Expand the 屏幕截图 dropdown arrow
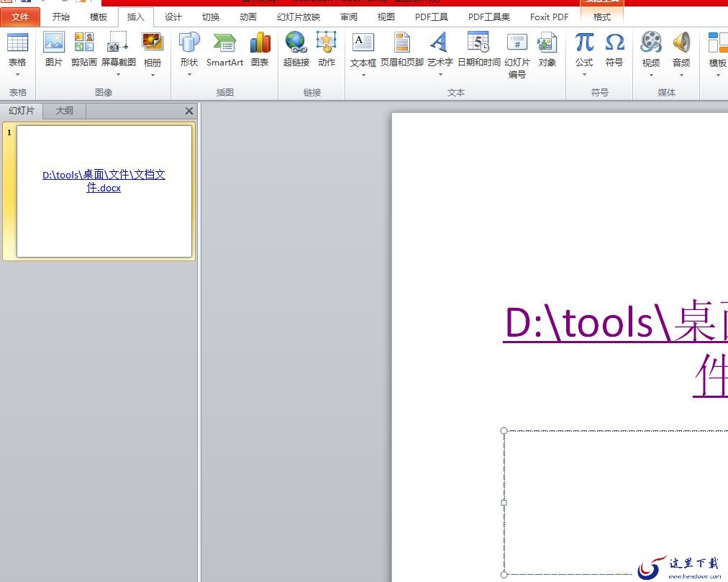The height and width of the screenshot is (582, 728). point(118,74)
